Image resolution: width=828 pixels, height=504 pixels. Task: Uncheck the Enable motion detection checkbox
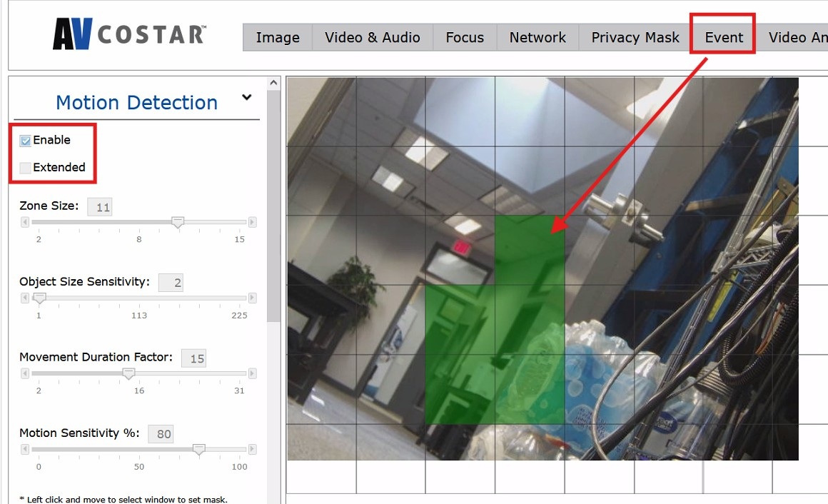26,141
